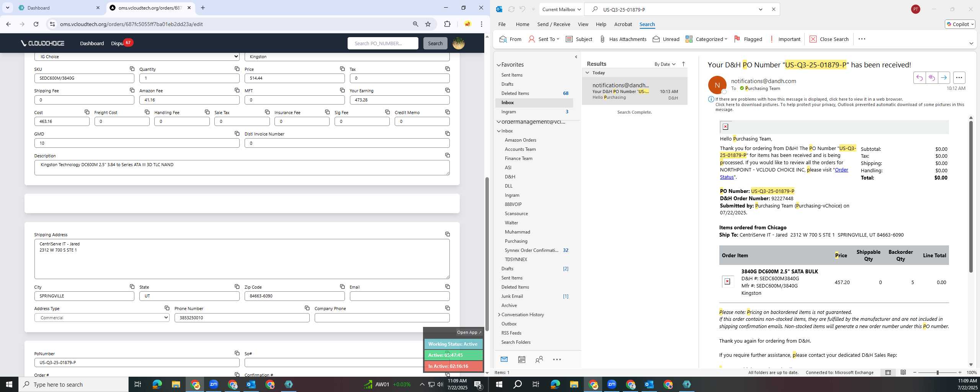Open Chrome extensions puzzle icon
Screen dimensions: 980x392
(447, 24)
